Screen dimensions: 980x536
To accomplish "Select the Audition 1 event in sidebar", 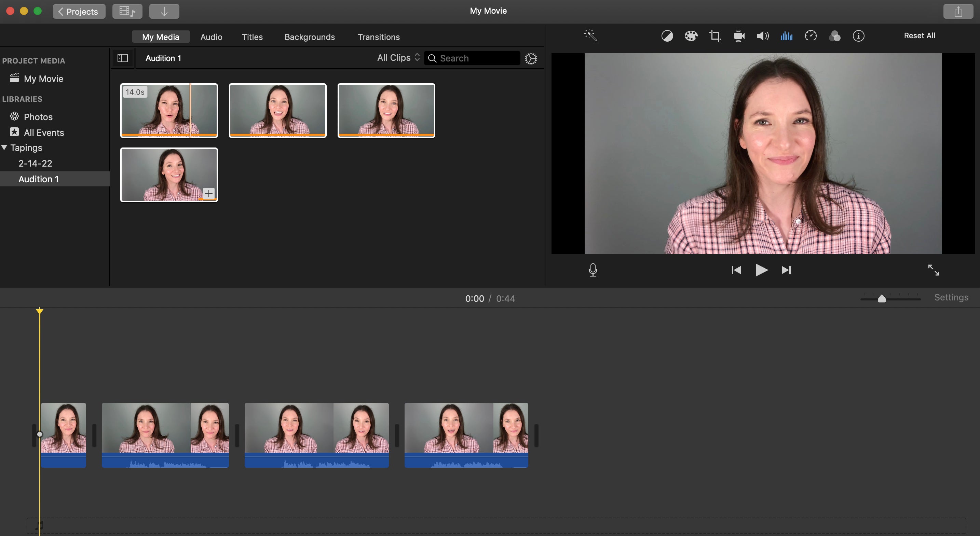I will 38,178.
